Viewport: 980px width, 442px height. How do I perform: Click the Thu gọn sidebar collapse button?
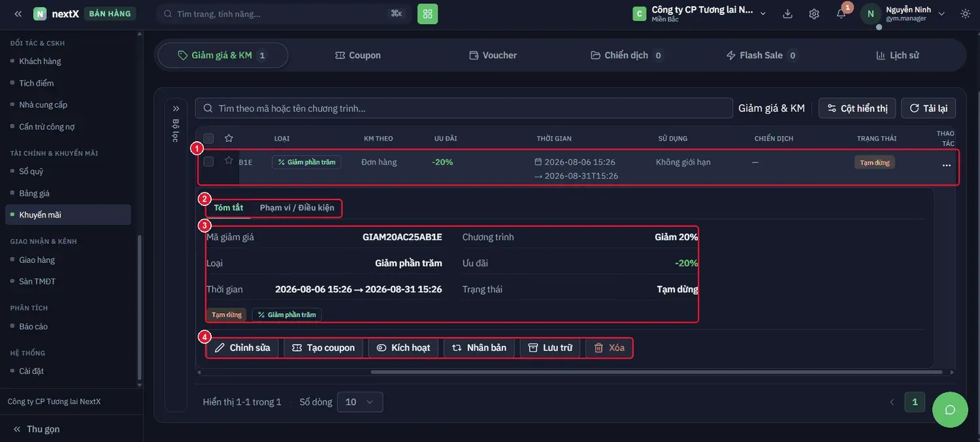(37, 429)
